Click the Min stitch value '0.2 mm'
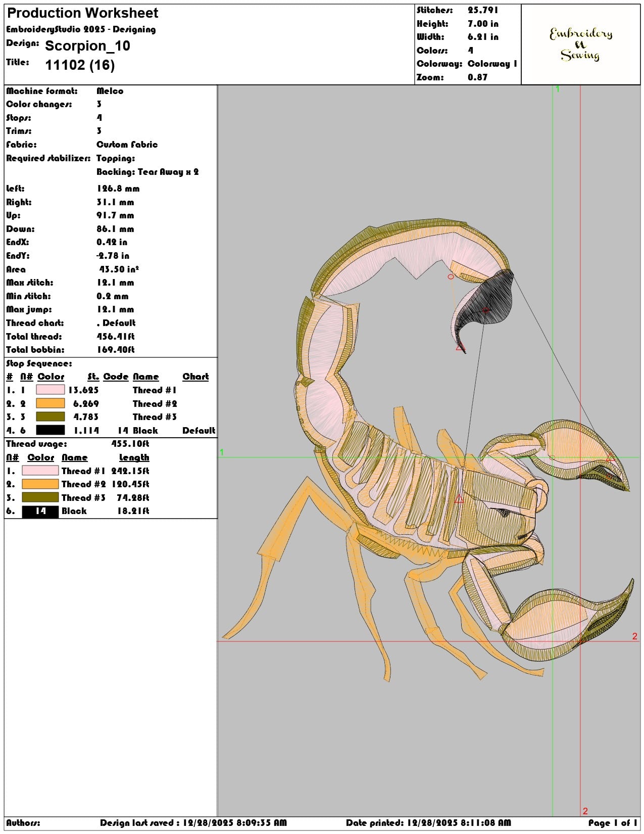This screenshot has height=834, width=644. 113,296
